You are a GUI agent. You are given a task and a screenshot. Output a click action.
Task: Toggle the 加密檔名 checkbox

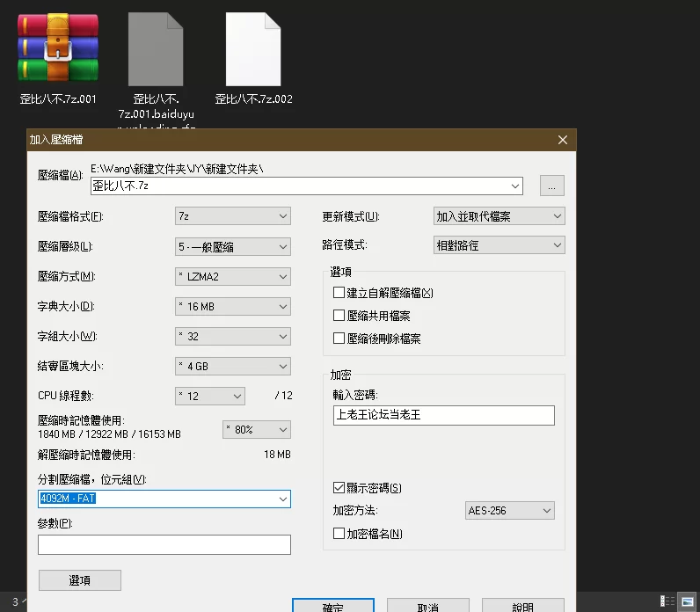coord(339,534)
